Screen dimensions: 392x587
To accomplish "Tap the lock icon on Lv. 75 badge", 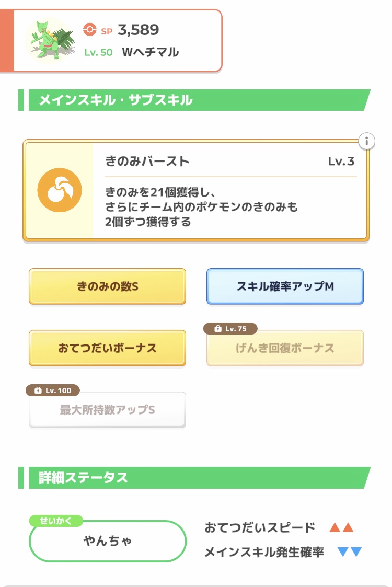I will (217, 329).
